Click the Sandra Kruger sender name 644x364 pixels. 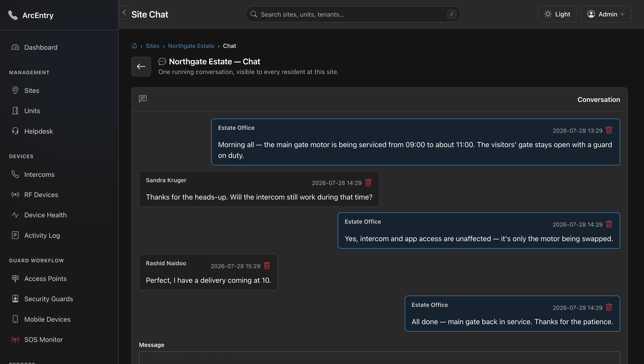point(166,180)
